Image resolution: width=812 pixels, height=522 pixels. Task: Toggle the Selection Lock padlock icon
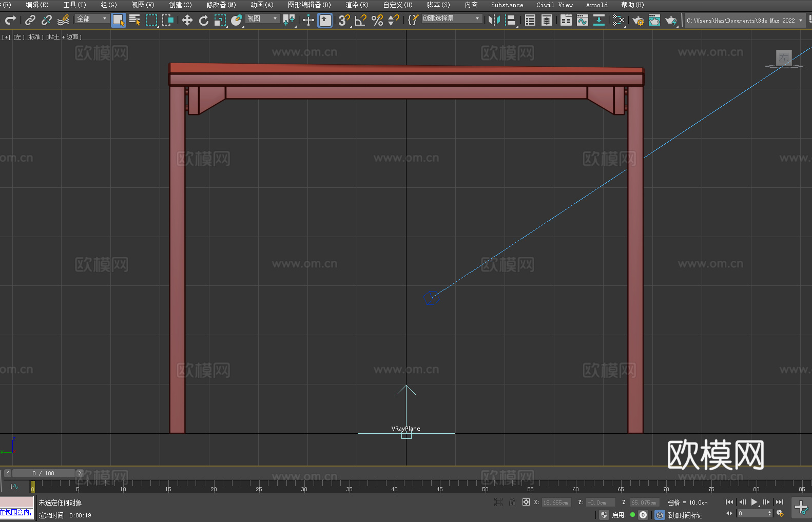pyautogui.click(x=512, y=502)
